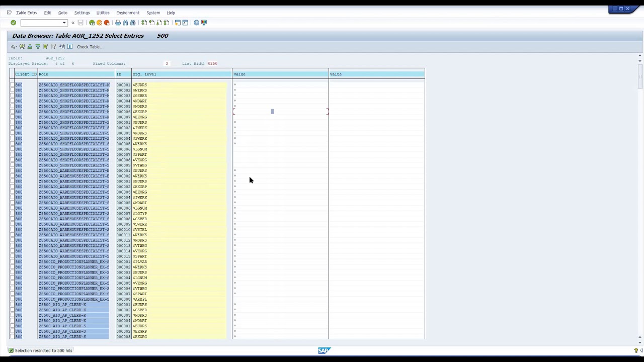Screen dimensions: 644x362
Task: Click the Client ID column header
Action: click(x=26, y=74)
